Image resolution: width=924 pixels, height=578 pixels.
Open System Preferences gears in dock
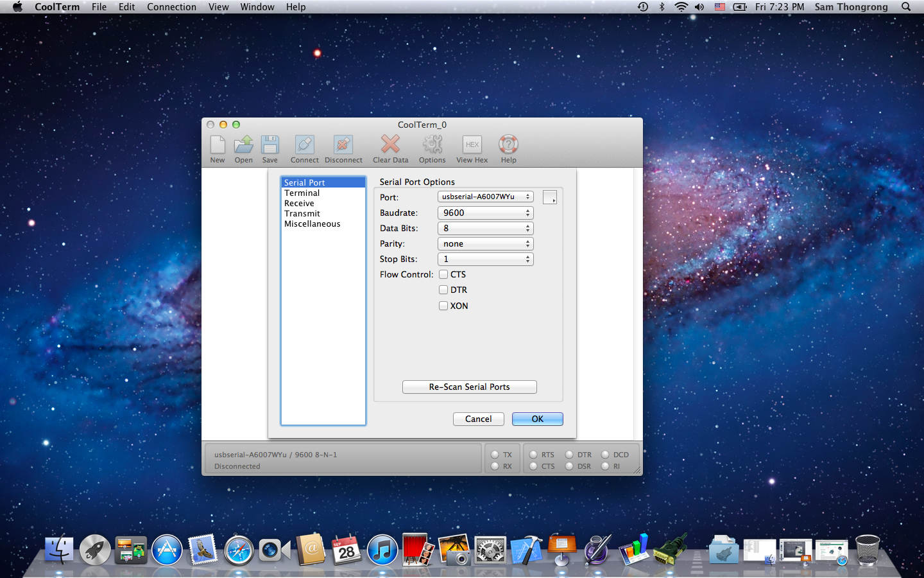coord(490,550)
